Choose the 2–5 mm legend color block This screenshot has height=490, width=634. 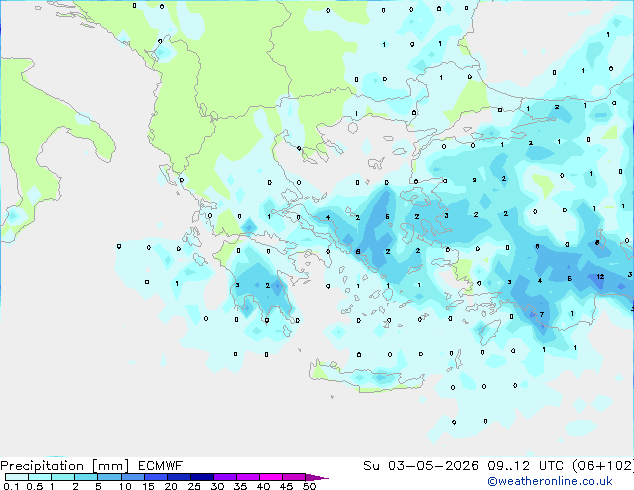click(86, 477)
